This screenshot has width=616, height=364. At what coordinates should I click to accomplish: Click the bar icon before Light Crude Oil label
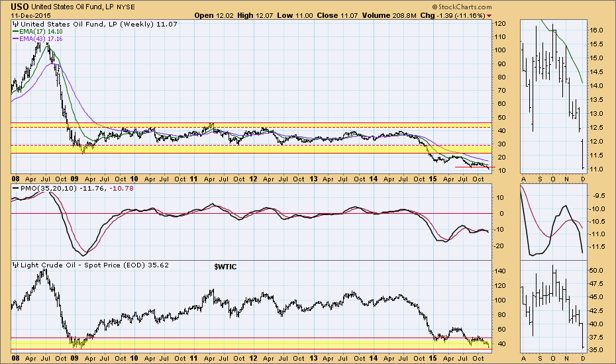coord(15,265)
